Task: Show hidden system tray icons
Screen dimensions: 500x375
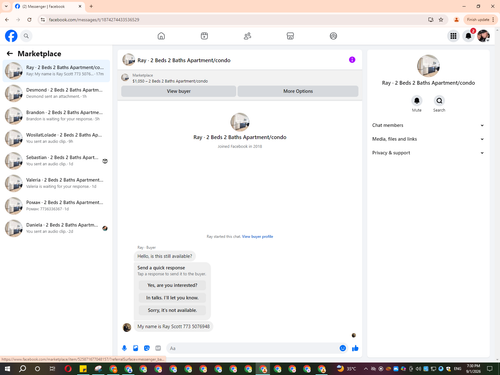Action: coord(366,369)
